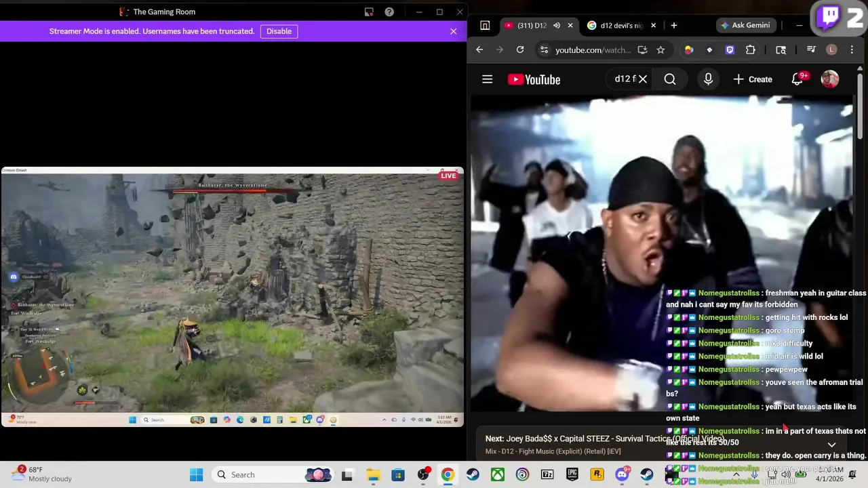Open Chrome three-dot menu
868x488 pixels.
coord(852,49)
